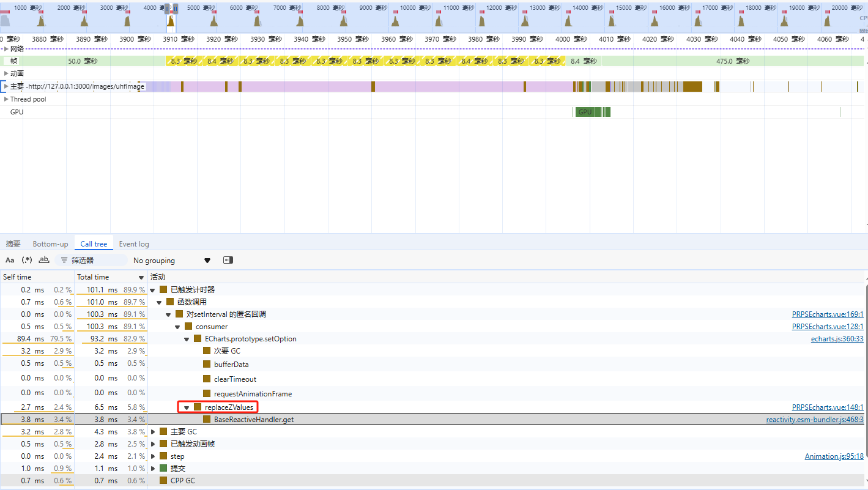Toggle match case filter (Aa) icon
The image size is (868, 490).
pyautogui.click(x=10, y=260)
